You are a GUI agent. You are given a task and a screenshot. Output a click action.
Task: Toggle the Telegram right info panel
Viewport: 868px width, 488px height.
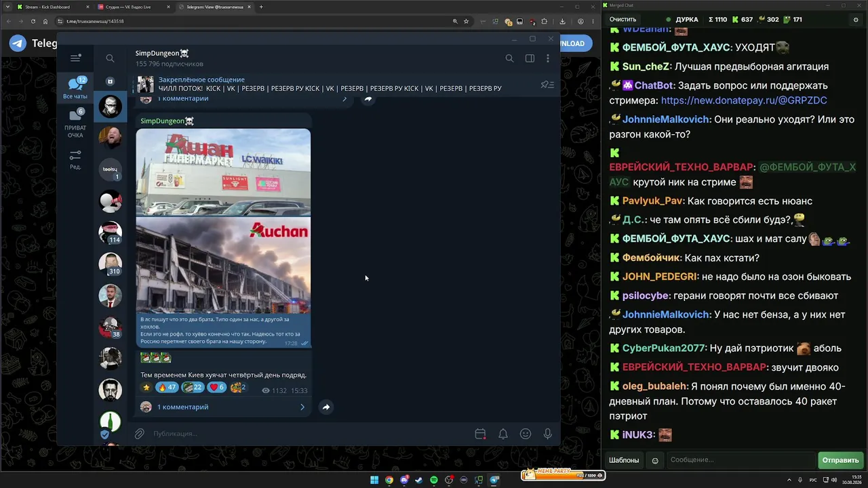coord(530,58)
